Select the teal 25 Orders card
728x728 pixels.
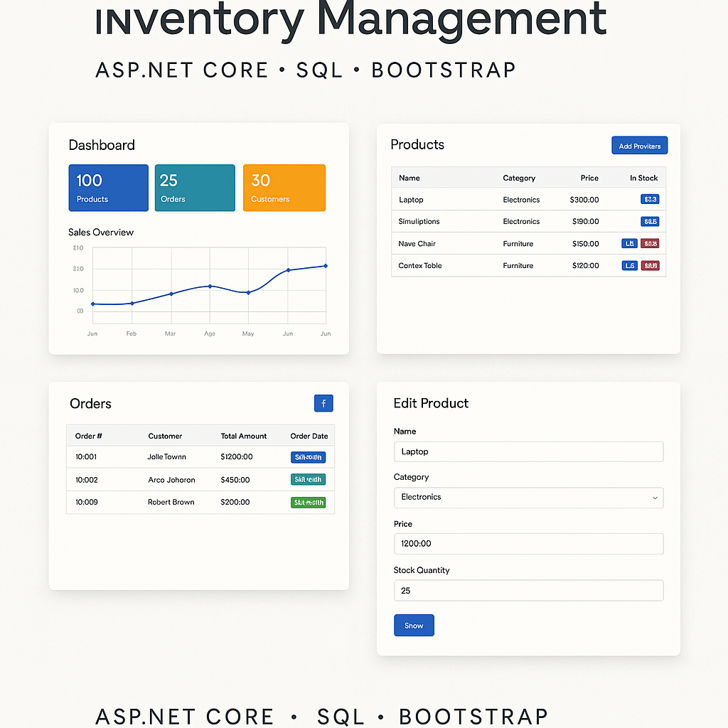[195, 188]
